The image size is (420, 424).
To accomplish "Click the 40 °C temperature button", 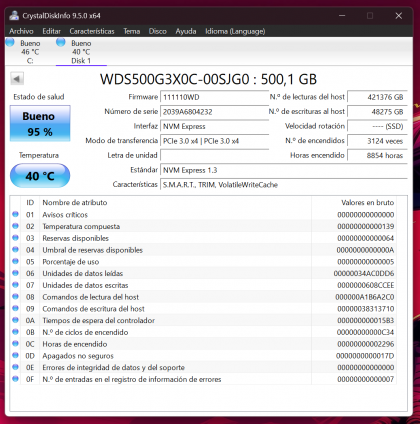I will tap(40, 176).
